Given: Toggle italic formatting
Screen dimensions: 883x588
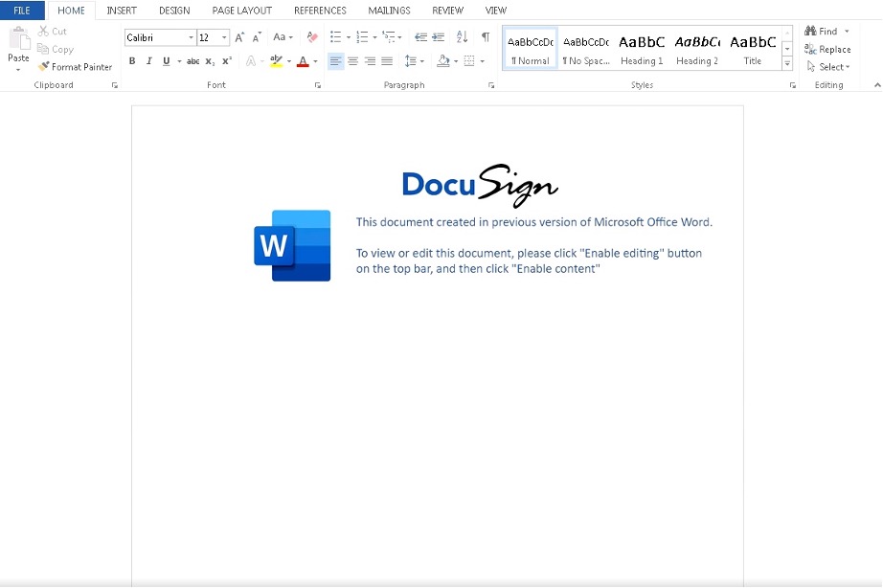Looking at the screenshot, I should pyautogui.click(x=148, y=61).
